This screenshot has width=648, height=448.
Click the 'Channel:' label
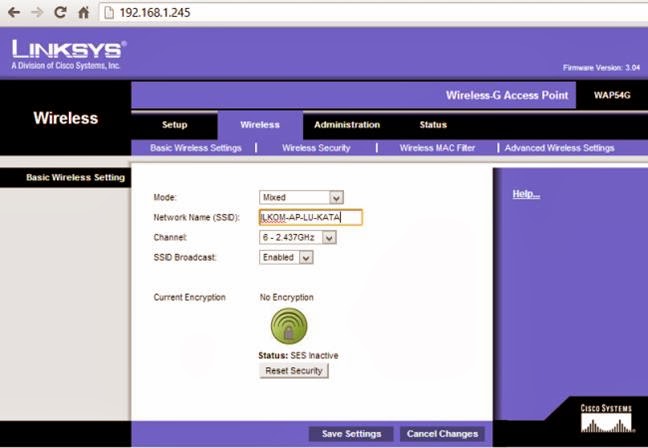pos(170,237)
